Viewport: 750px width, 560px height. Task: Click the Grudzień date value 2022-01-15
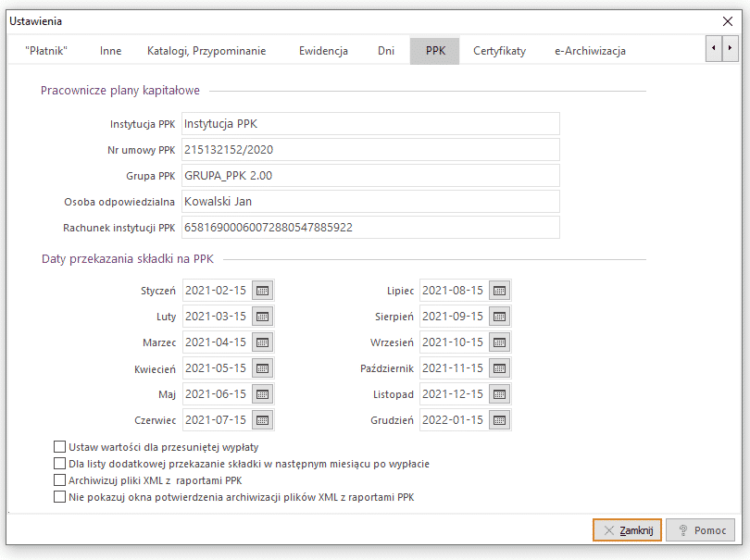click(453, 419)
